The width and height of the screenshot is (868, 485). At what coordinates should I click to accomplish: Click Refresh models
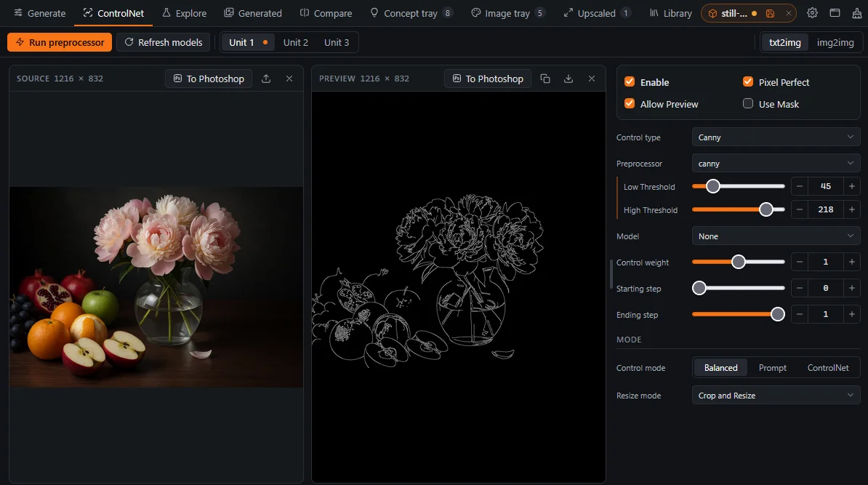(x=164, y=42)
